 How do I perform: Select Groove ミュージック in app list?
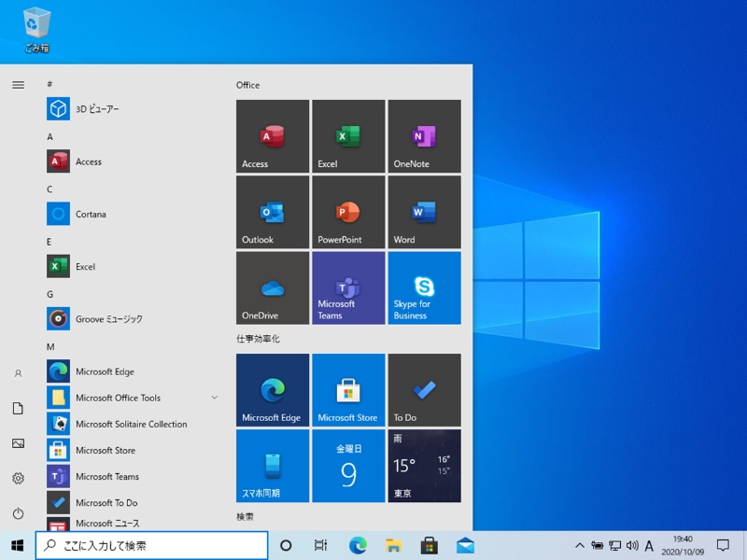coord(108,319)
